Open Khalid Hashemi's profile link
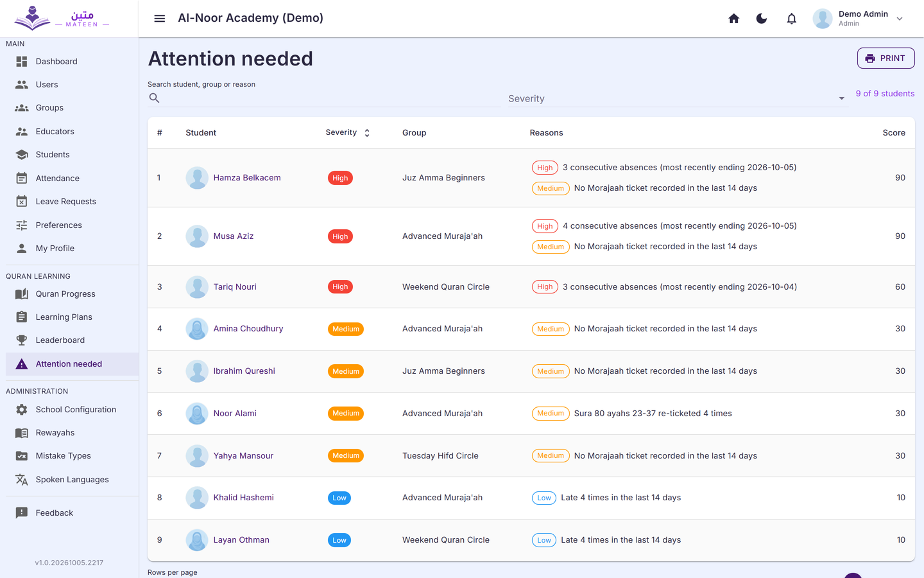Screen dimensions: 924x578 244,498
